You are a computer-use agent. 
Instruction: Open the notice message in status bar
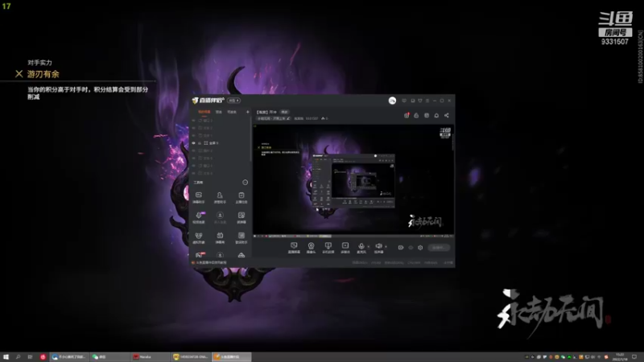pyautogui.click(x=209, y=263)
